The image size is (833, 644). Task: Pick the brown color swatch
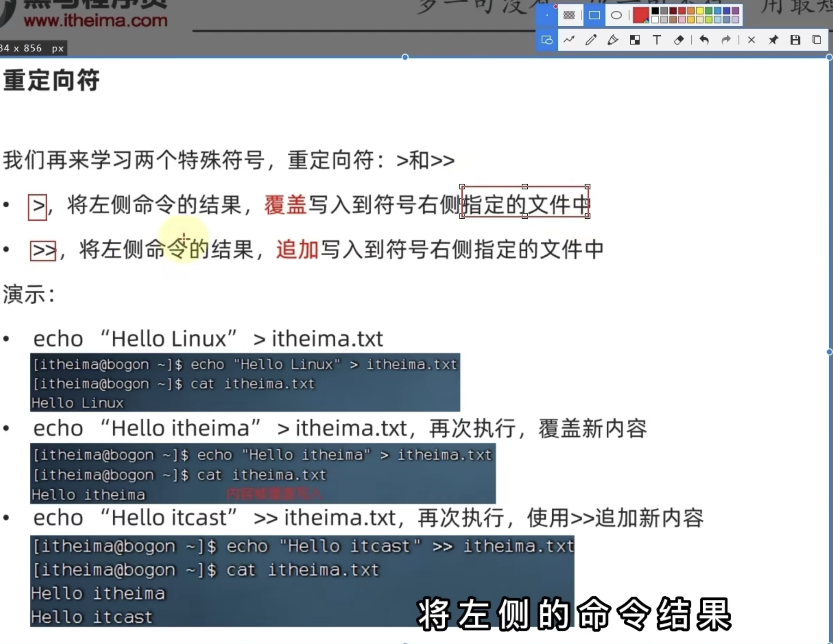673,19
